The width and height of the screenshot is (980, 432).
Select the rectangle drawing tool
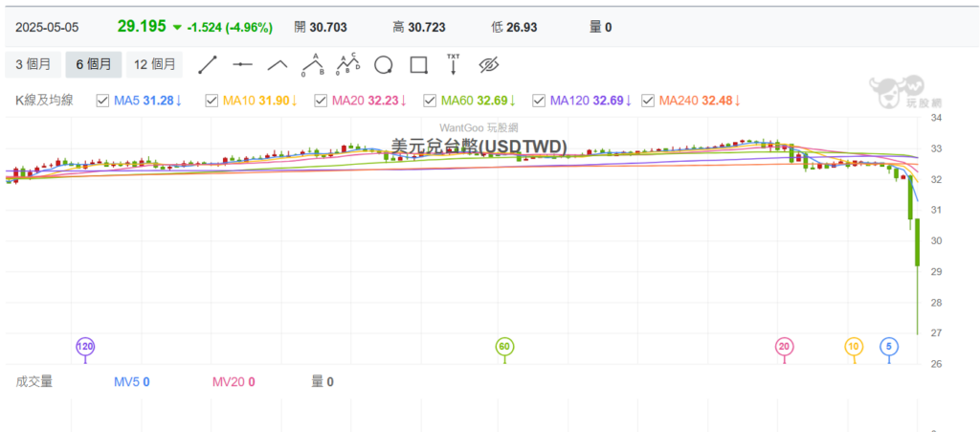[419, 65]
